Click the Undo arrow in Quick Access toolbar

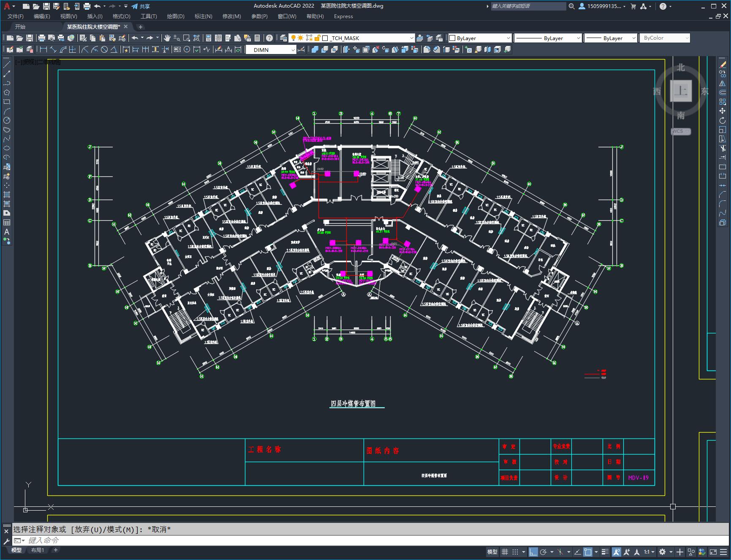coord(97,6)
